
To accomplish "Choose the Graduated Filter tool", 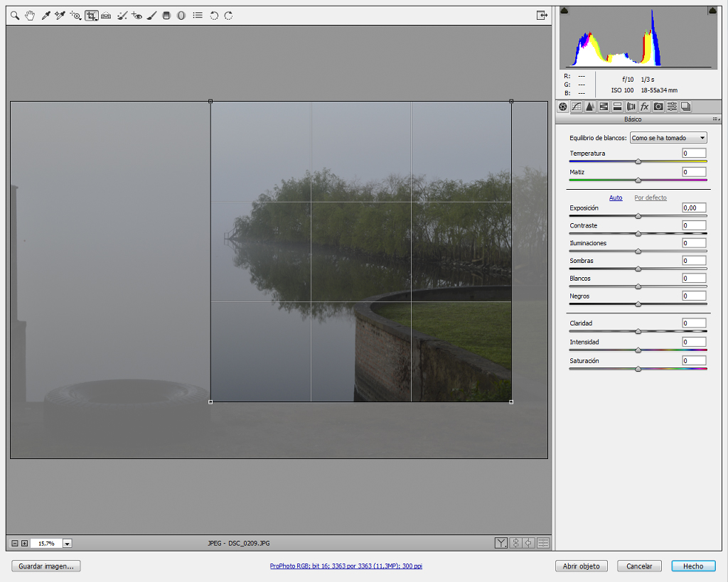I will click(x=166, y=16).
